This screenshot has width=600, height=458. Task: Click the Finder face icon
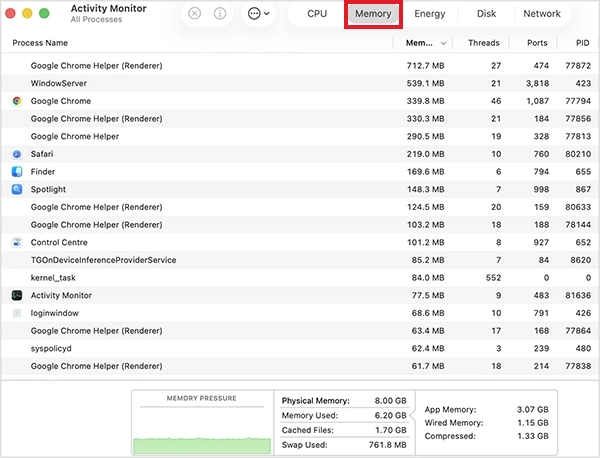pyautogui.click(x=17, y=172)
